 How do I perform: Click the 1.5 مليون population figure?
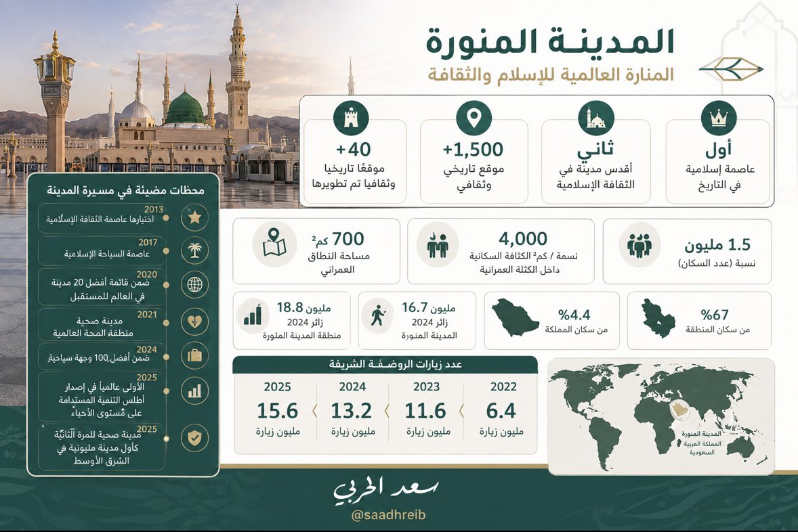tap(717, 245)
